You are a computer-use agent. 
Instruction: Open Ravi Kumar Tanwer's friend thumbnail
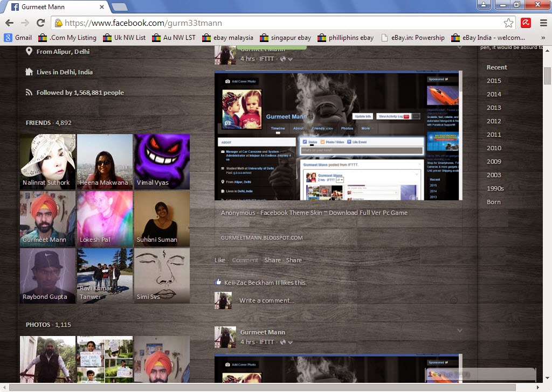click(105, 276)
